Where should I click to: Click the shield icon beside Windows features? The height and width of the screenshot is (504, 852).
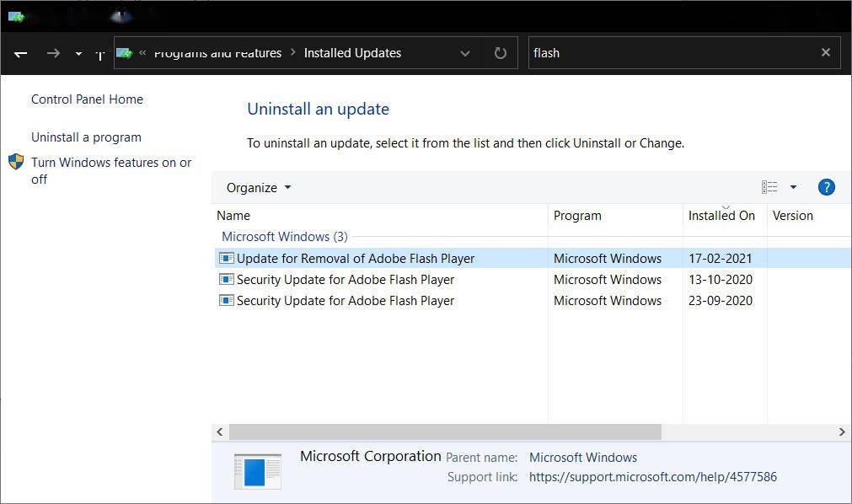pos(16,162)
